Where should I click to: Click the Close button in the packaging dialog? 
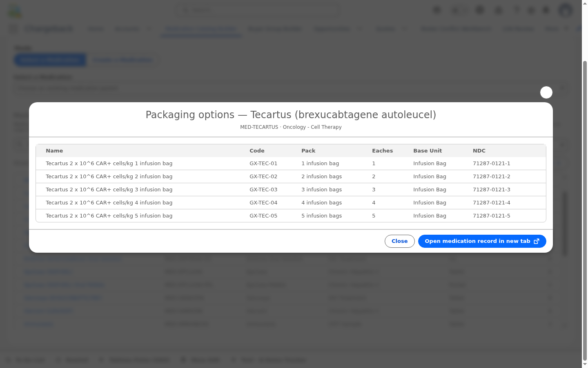399,241
